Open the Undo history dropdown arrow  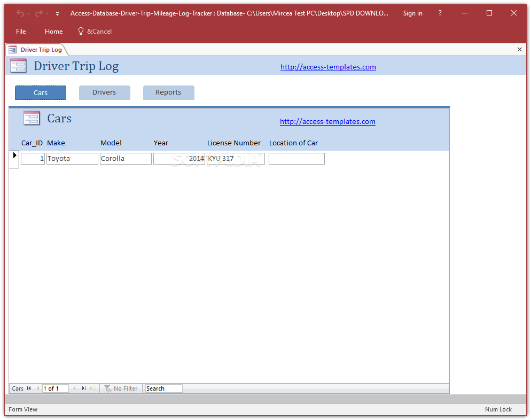click(29, 13)
